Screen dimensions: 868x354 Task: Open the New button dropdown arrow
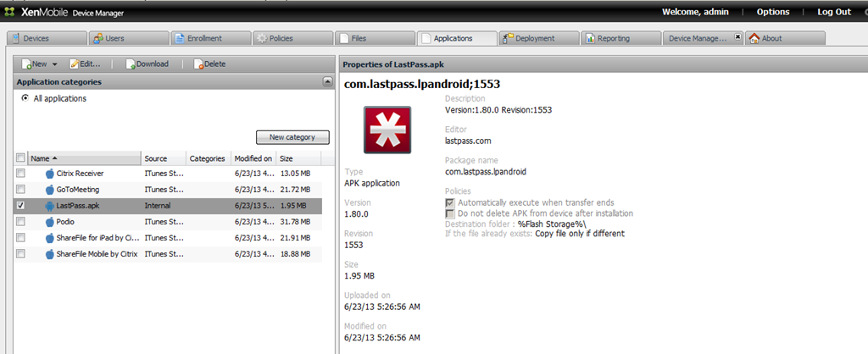point(54,64)
